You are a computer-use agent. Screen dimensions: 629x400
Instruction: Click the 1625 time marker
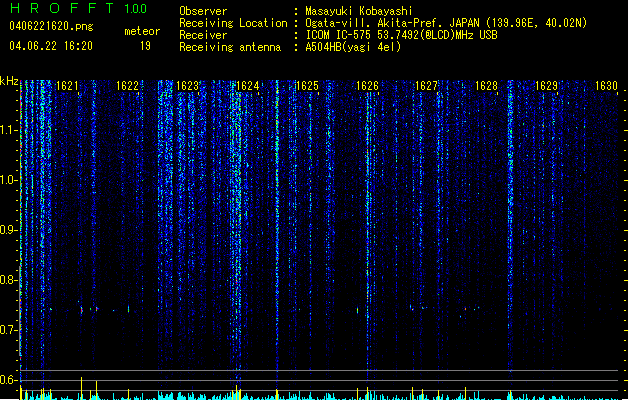[307, 86]
